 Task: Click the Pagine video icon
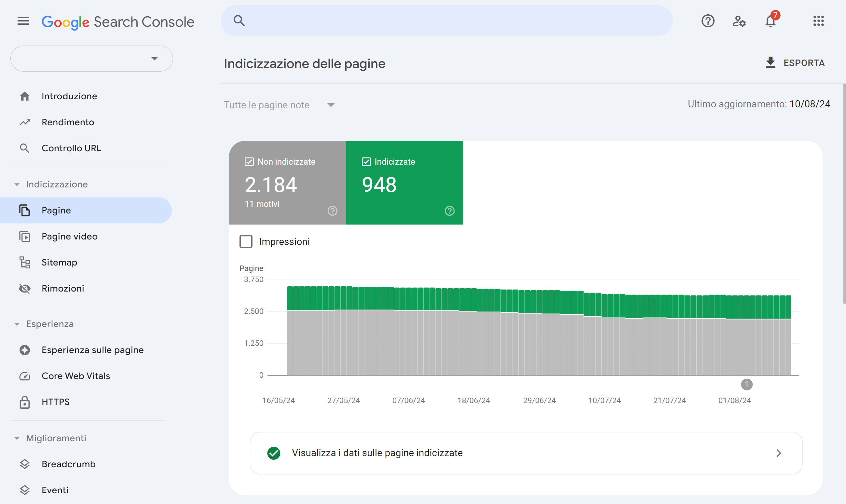(24, 236)
